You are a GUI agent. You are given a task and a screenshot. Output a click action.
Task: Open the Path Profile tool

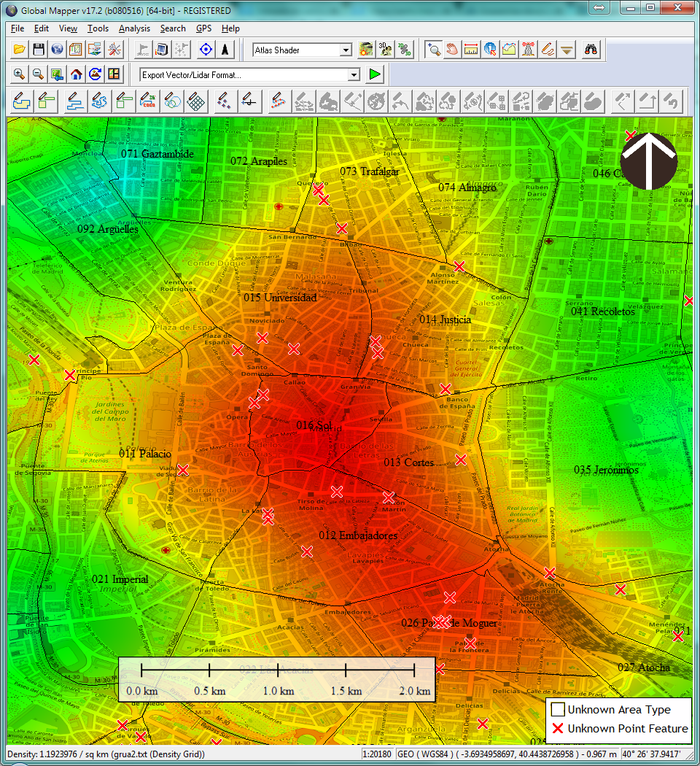[507, 49]
